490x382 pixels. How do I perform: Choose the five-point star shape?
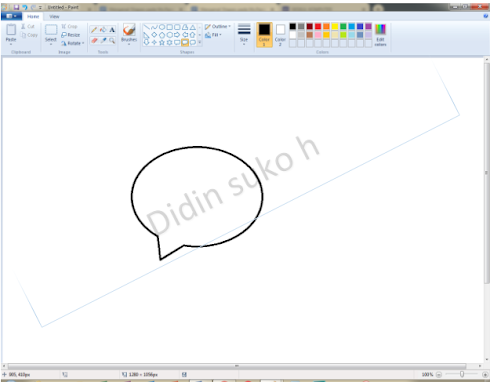(x=162, y=42)
